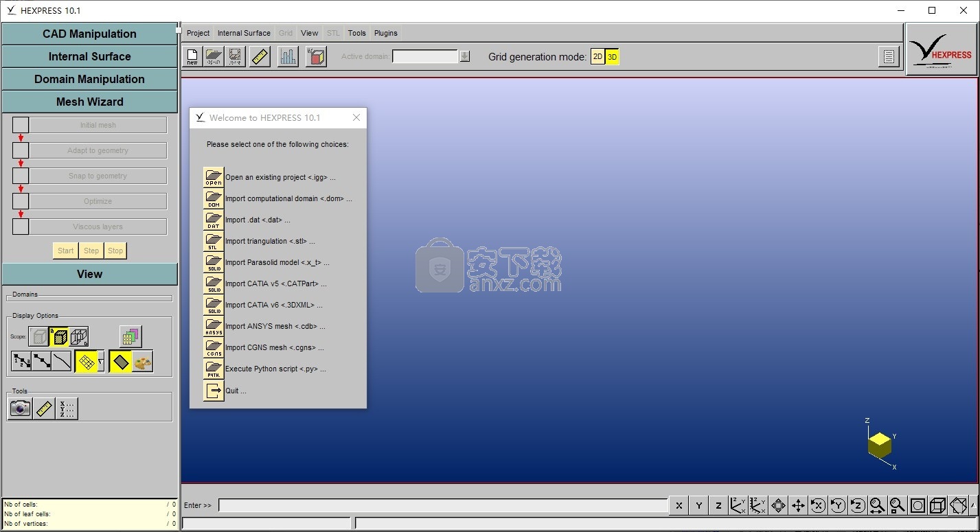Click the solid-line XYZ axes view icon
The height and width of the screenshot is (532, 980).
(738, 506)
